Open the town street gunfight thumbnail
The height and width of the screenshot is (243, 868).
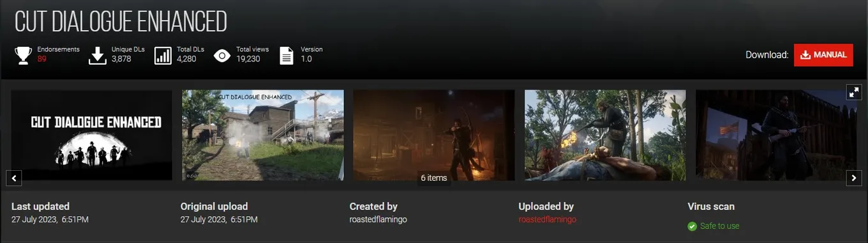tap(263, 135)
